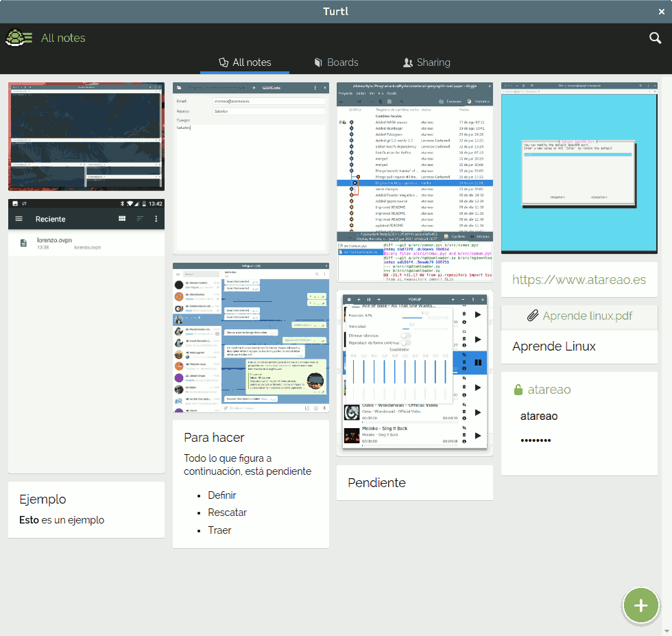Open the git commit history screenshot note
Image resolution: width=672 pixels, height=636 pixels.
(414, 182)
